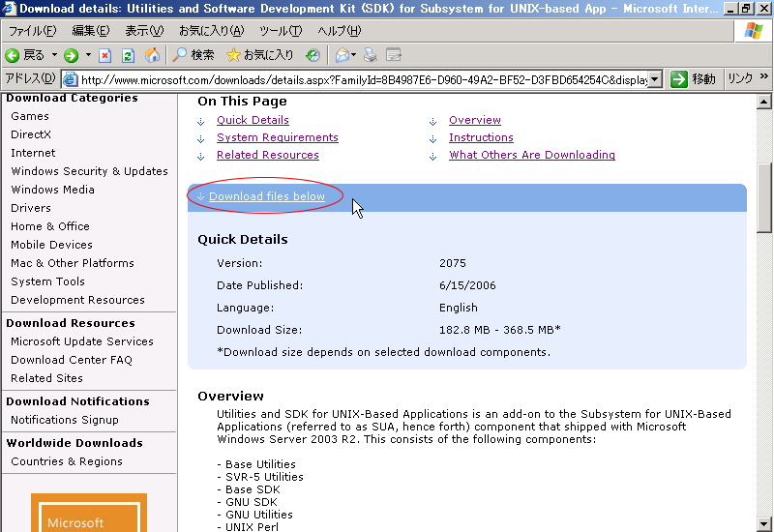Click arrow icon beside What Others Are Downloading
The image size is (774, 532).
pyautogui.click(x=432, y=157)
